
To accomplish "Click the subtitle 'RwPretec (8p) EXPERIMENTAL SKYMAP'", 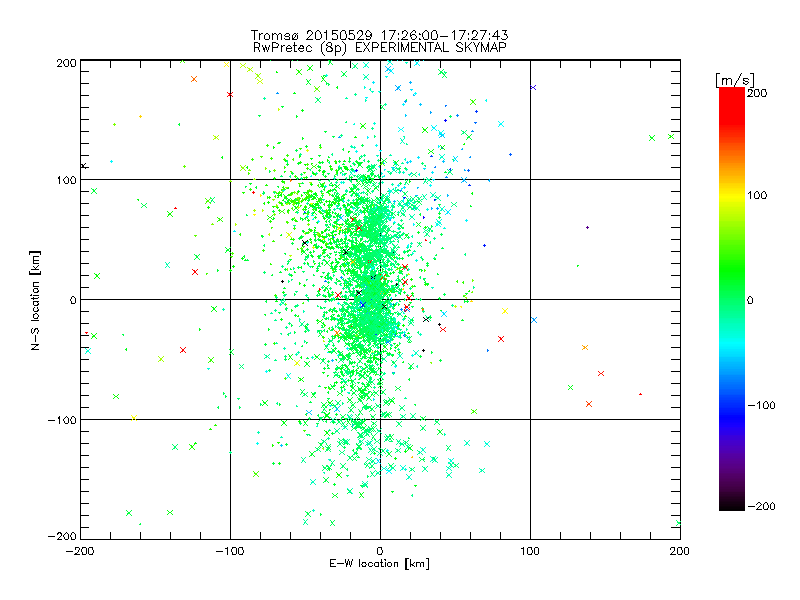I will pos(380,48).
